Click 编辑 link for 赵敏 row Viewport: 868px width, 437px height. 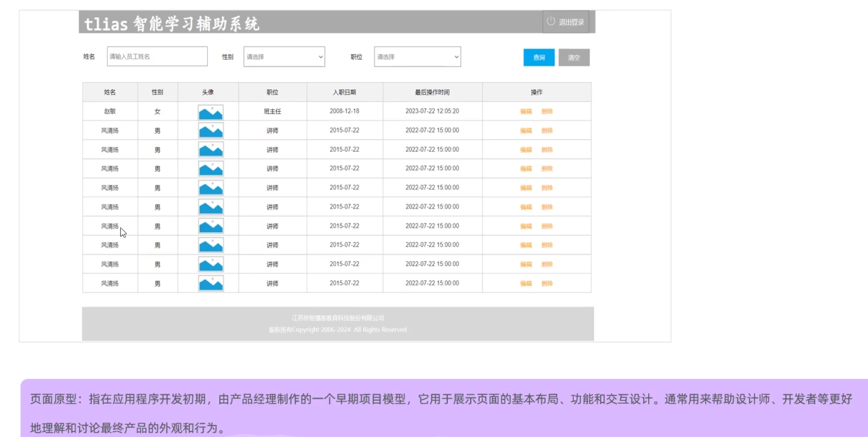click(525, 111)
